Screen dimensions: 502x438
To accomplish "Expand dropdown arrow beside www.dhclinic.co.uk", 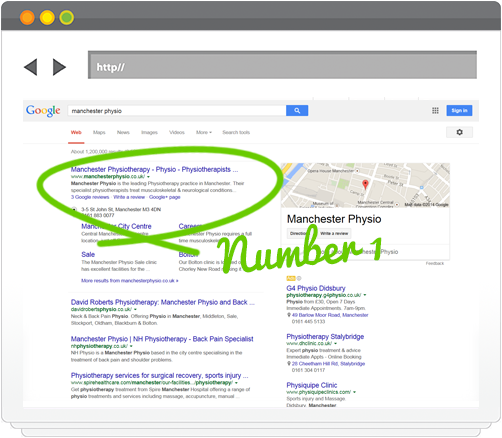I will (335, 343).
